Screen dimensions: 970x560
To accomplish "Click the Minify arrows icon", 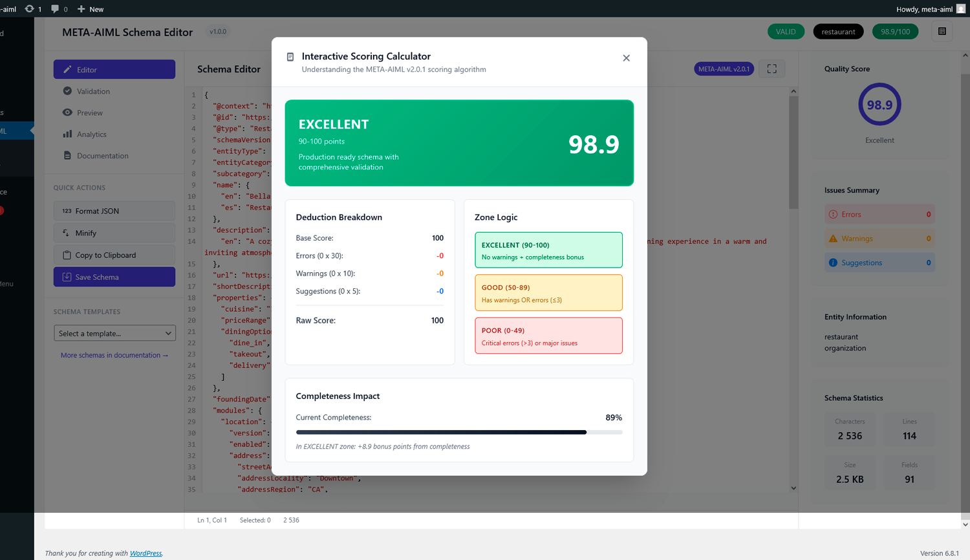I will (x=66, y=233).
